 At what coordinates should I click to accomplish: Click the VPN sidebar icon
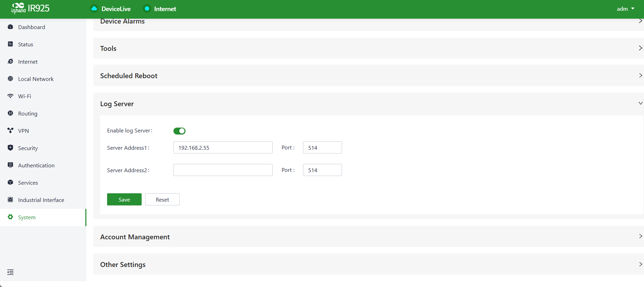(10, 131)
